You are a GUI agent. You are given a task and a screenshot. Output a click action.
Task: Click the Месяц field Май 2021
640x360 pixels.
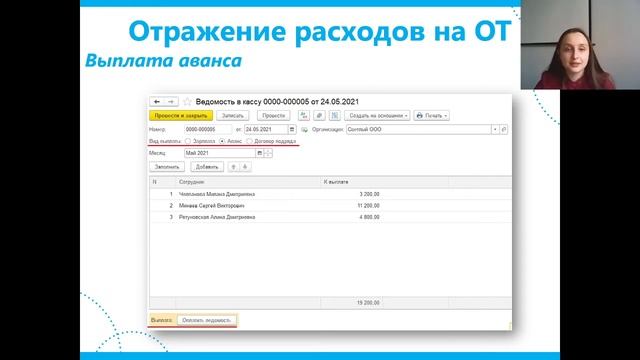pyautogui.click(x=220, y=153)
